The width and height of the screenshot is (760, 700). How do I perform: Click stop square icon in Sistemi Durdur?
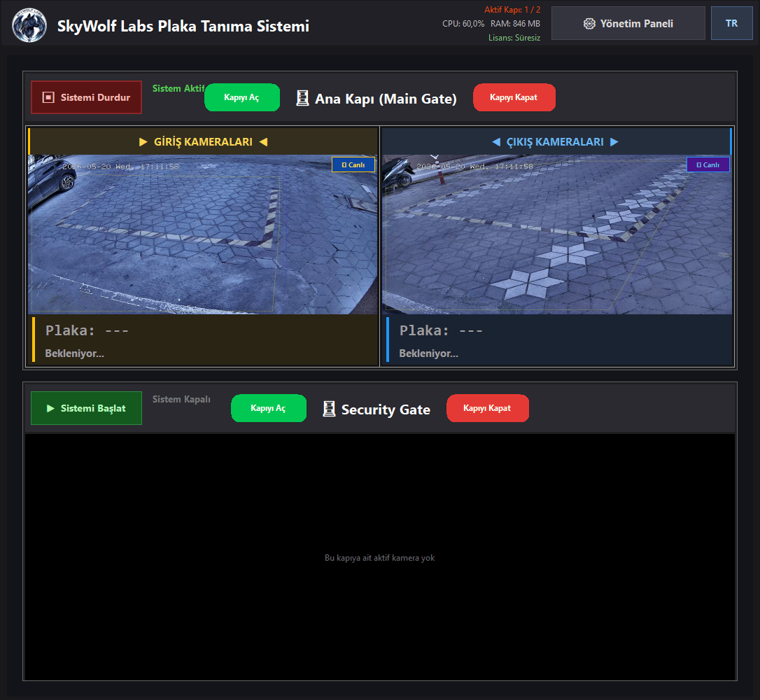(48, 97)
